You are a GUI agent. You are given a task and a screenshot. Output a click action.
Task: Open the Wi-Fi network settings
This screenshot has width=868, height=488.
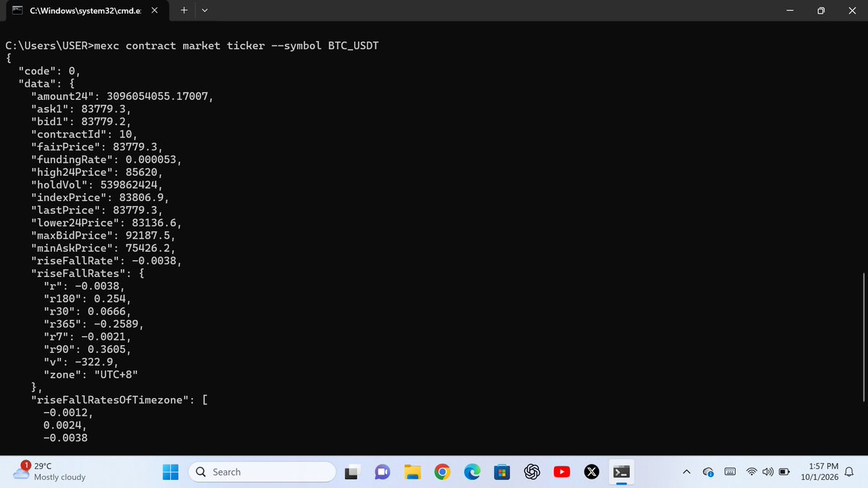[752, 472]
